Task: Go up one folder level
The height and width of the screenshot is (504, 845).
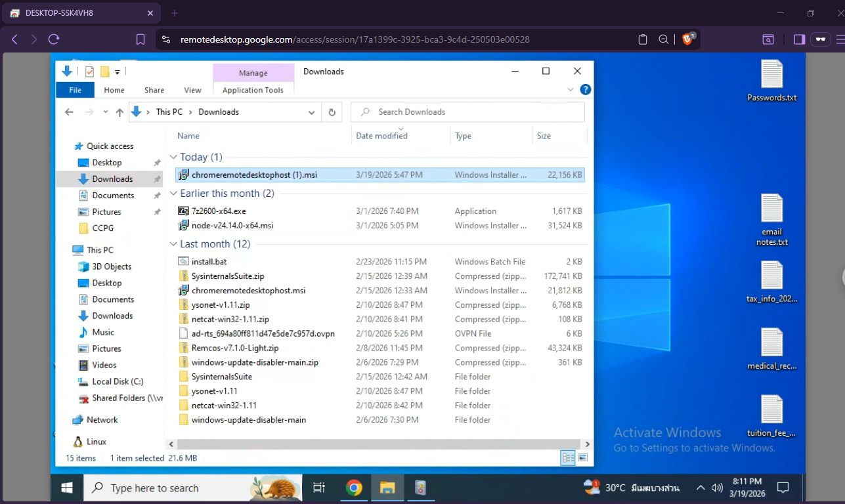Action: tap(119, 112)
